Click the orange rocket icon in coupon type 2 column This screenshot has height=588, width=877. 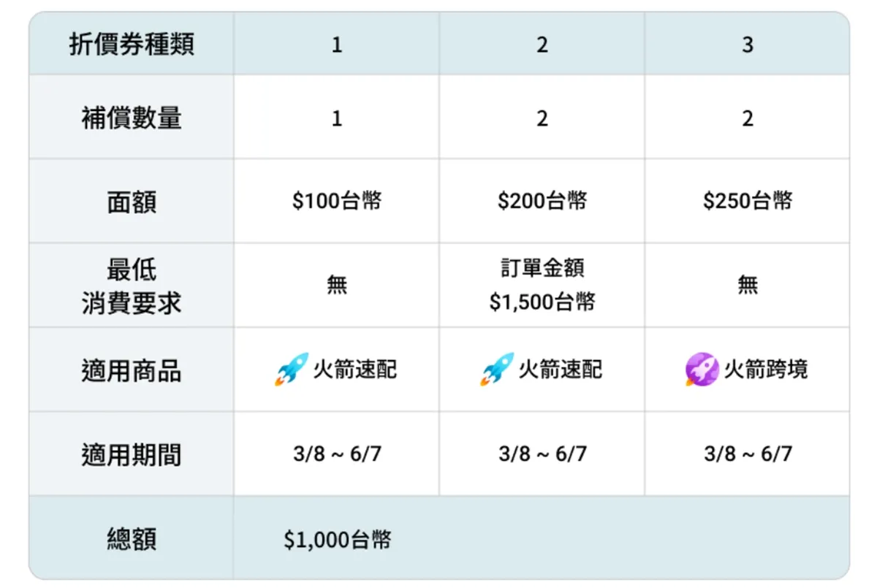click(496, 370)
